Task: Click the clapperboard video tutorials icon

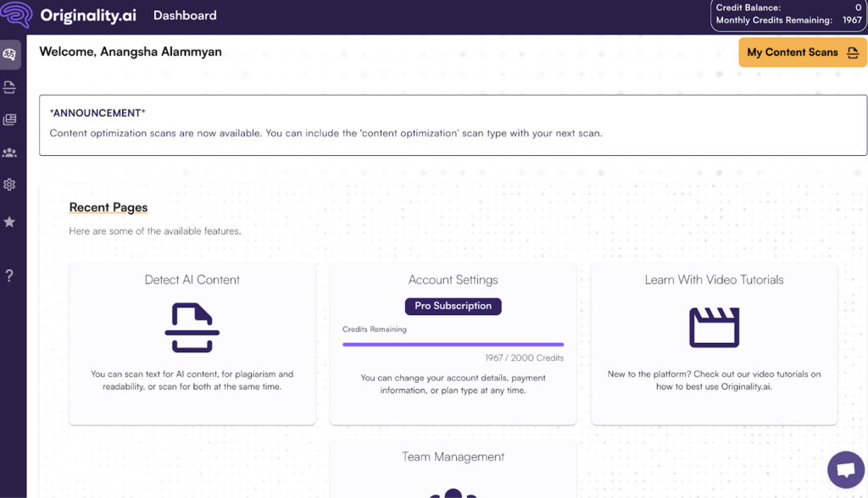Action: click(x=714, y=328)
